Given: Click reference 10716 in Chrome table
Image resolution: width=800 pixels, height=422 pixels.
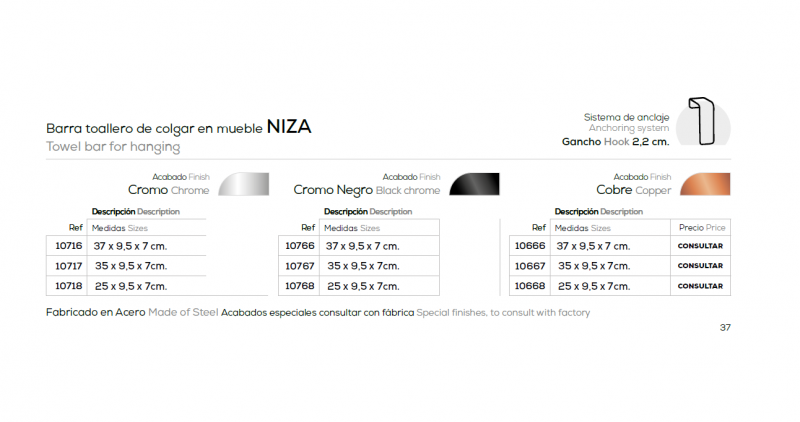Looking at the screenshot, I should tap(68, 246).
